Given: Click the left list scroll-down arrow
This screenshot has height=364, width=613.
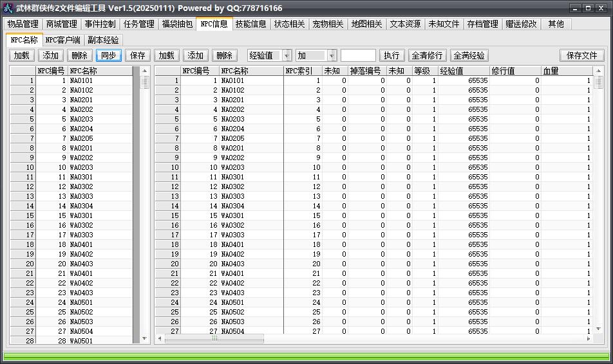Looking at the screenshot, I should click(145, 339).
